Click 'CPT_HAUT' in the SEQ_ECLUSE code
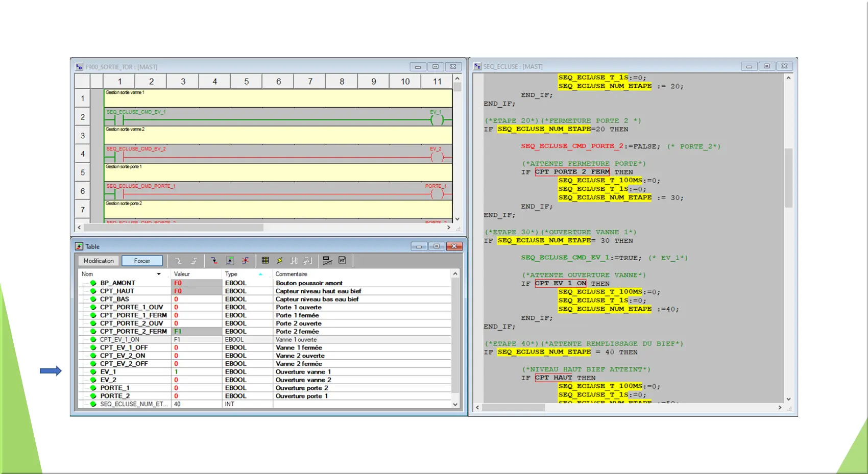Screen dimensions: 868x474 (x=553, y=378)
